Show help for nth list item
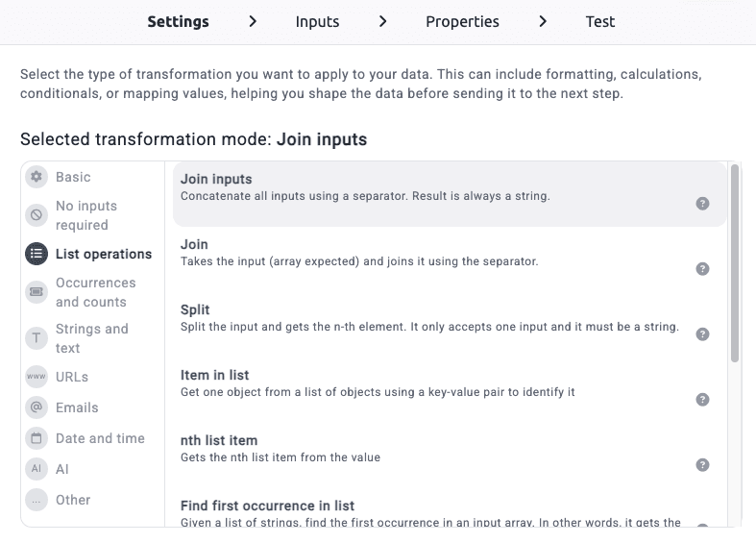Image resolution: width=756 pixels, height=543 pixels. click(702, 465)
